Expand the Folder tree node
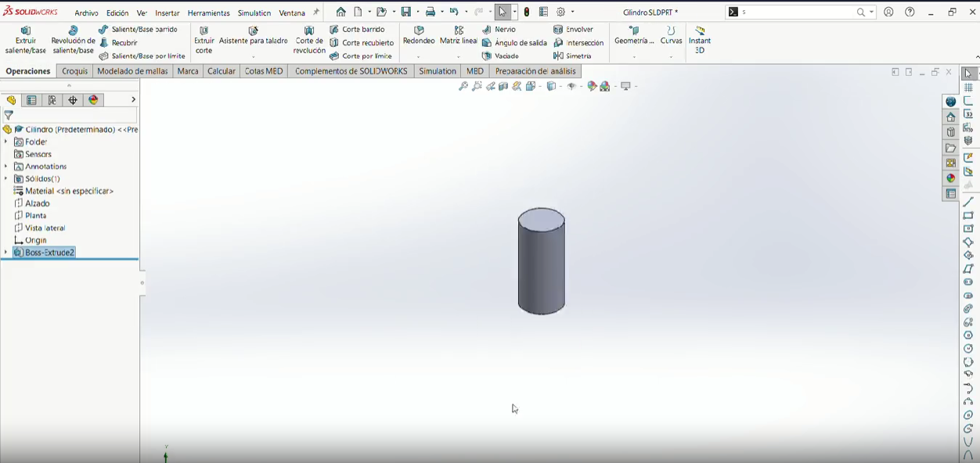Screen dimensions: 980x463 [x=6, y=142]
